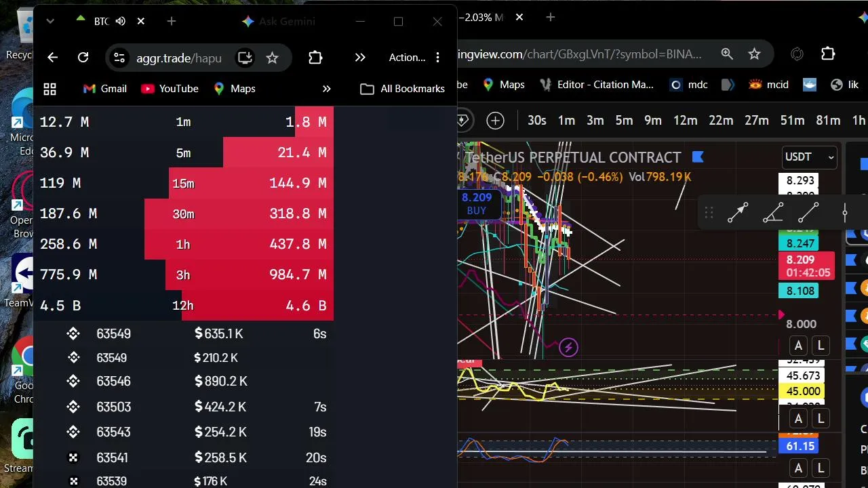Toggle log scale L below 61.15 label
Screen dimensions: 868x488
pos(821,468)
